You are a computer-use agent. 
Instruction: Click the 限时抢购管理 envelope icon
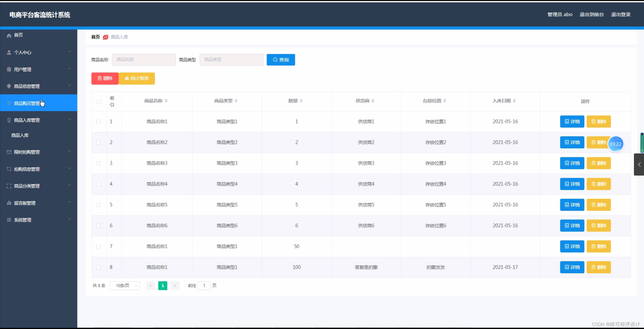click(9, 152)
